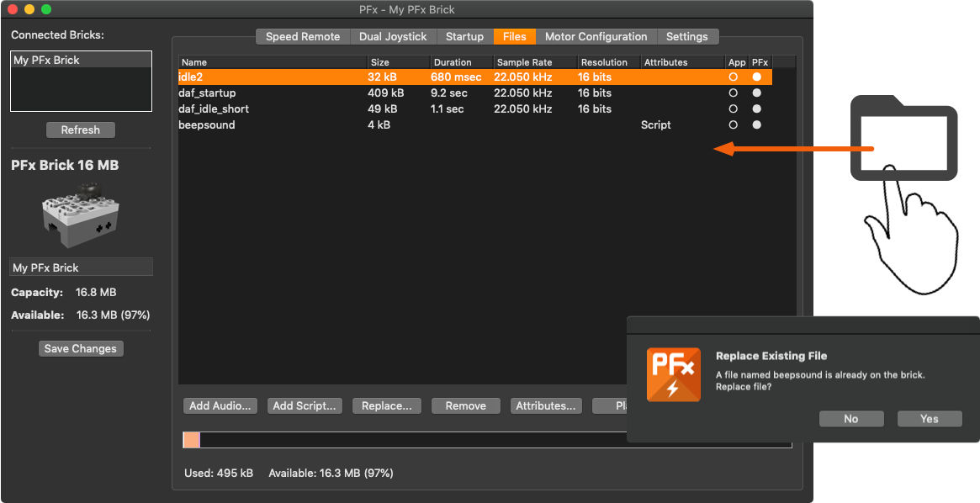Decline replacement with No button
This screenshot has height=503, width=980.
(x=851, y=419)
